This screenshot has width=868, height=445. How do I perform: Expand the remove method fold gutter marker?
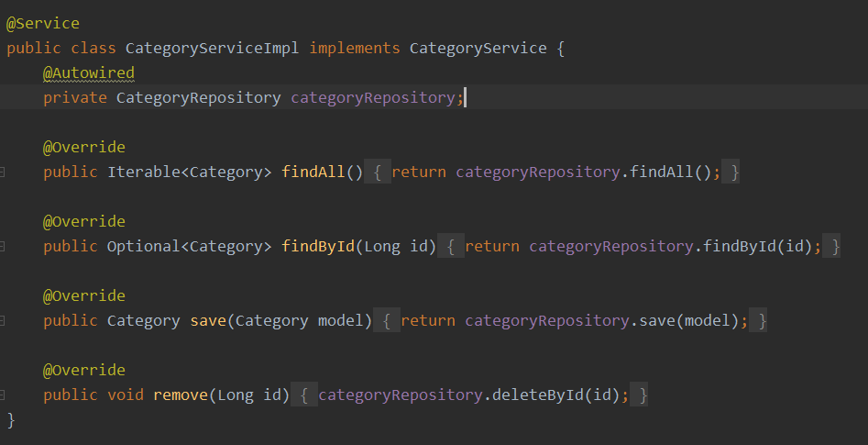tap(4, 395)
